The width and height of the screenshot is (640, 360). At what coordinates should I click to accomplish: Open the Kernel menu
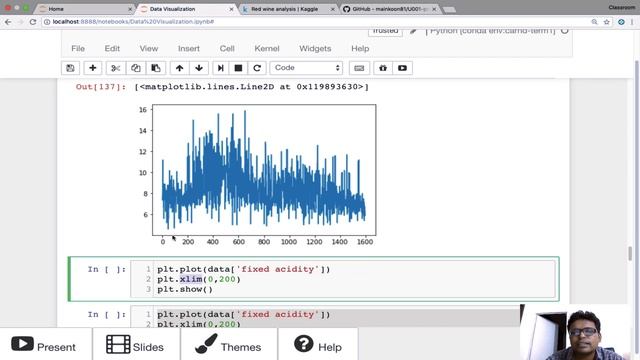point(267,48)
